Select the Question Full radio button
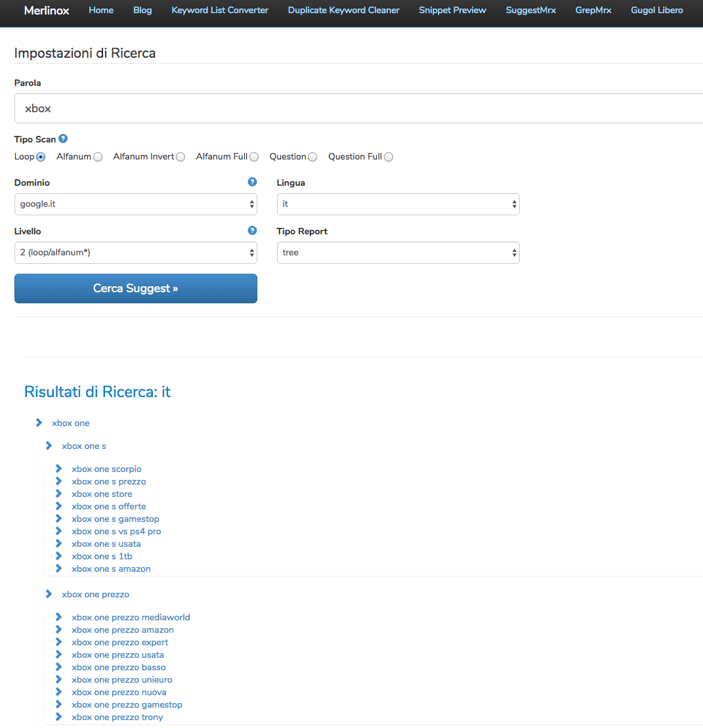This screenshot has height=728, width=703. click(x=389, y=157)
